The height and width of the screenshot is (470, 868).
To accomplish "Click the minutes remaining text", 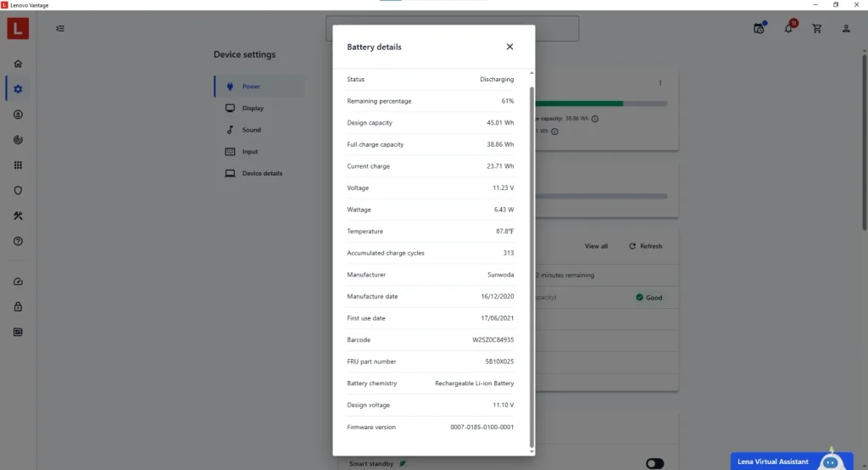I will pyautogui.click(x=565, y=275).
